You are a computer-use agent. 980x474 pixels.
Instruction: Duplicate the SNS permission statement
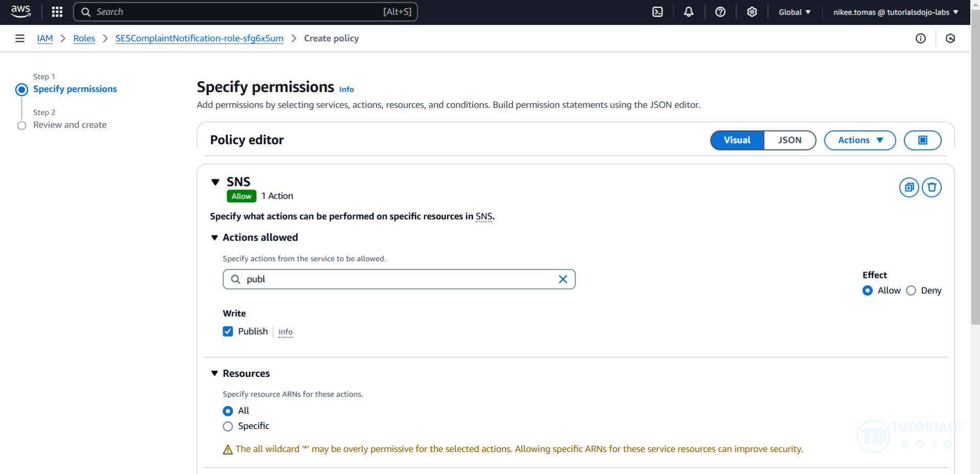(909, 187)
